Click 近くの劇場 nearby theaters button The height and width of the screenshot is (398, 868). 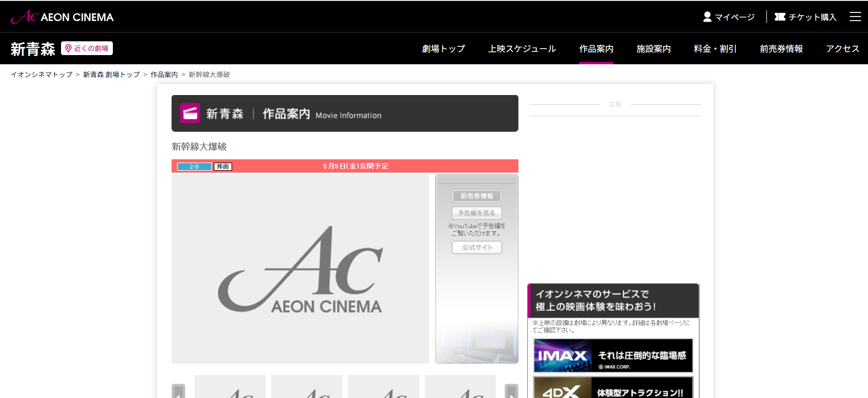point(87,48)
